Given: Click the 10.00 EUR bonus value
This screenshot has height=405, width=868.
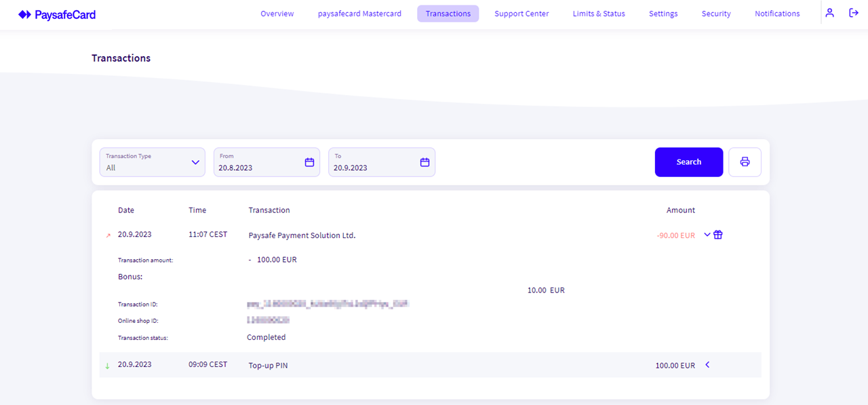Looking at the screenshot, I should [x=546, y=290].
